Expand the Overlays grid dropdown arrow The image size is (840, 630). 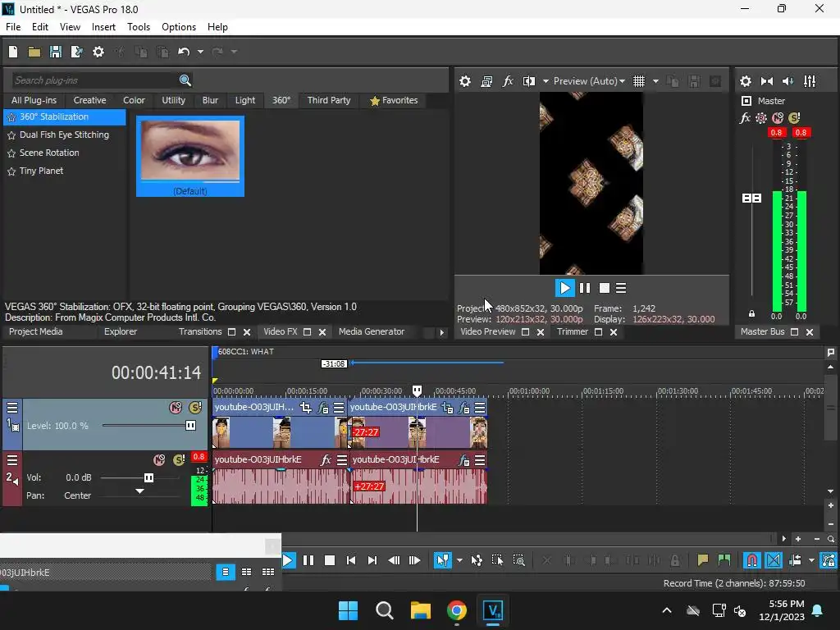pos(655,81)
